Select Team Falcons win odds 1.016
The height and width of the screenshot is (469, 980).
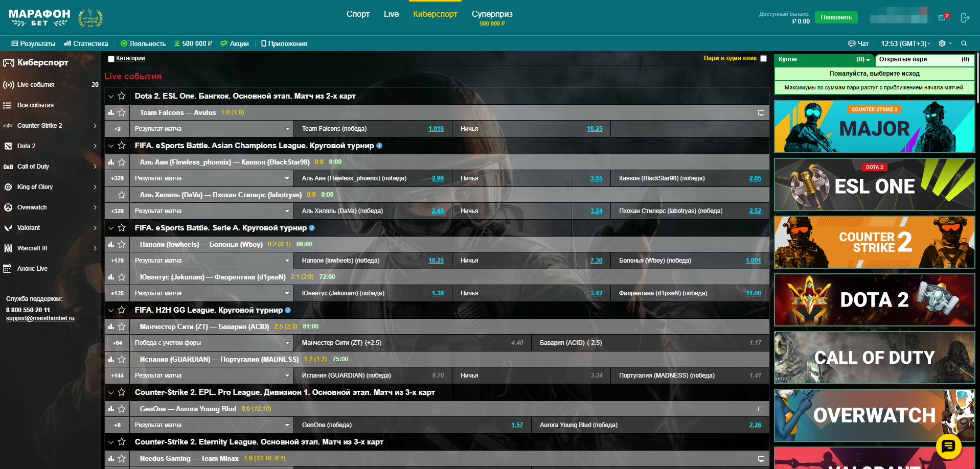tap(436, 129)
